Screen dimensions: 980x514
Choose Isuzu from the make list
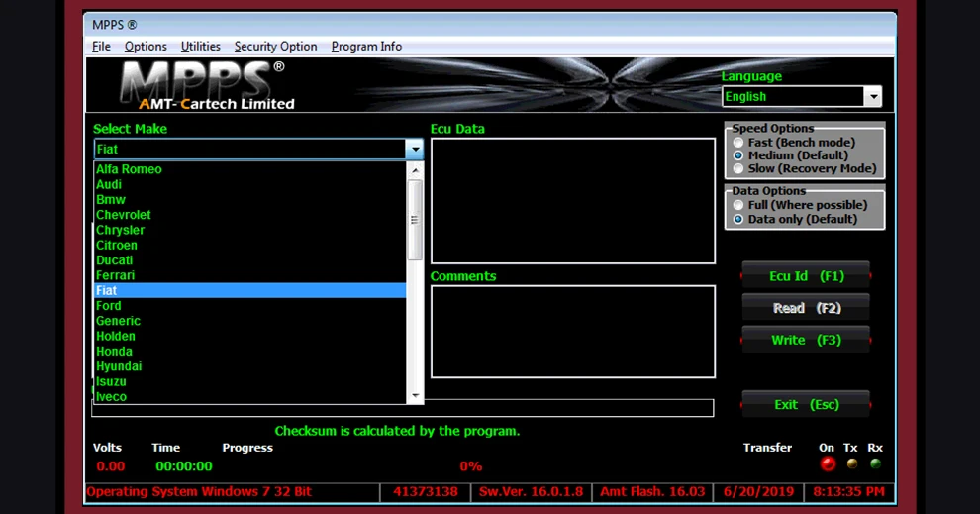coord(250,381)
